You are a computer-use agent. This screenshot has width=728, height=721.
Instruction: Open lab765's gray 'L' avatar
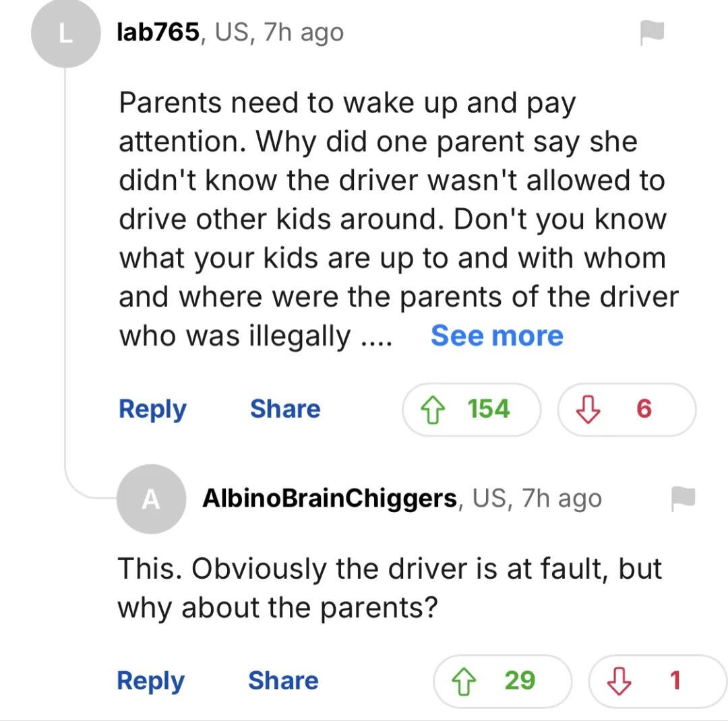(65, 34)
